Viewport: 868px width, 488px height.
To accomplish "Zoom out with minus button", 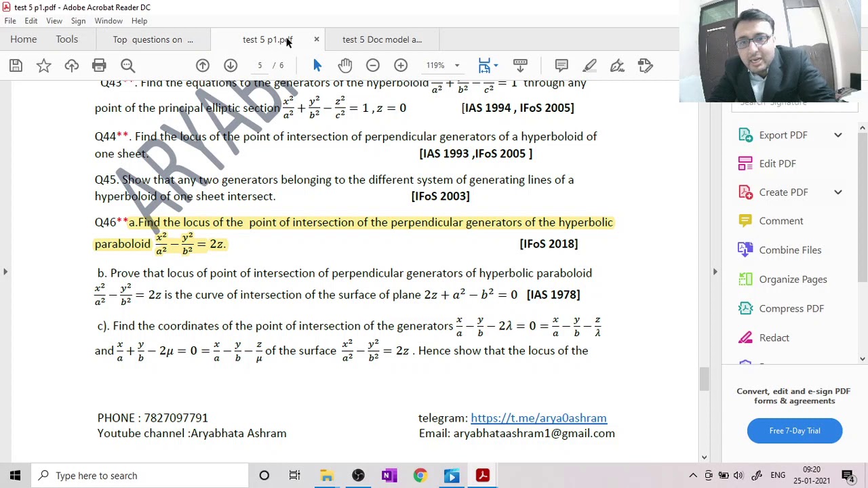I will coord(373,66).
